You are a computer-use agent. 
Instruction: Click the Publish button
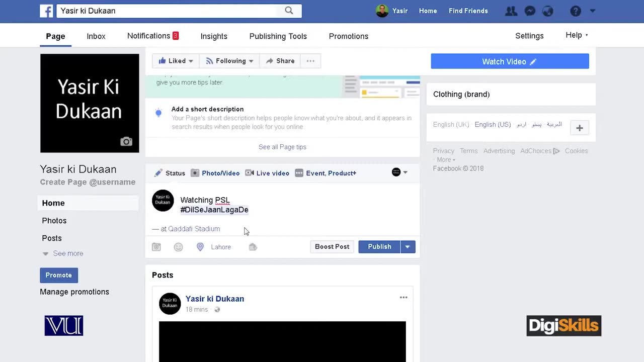coord(379,247)
